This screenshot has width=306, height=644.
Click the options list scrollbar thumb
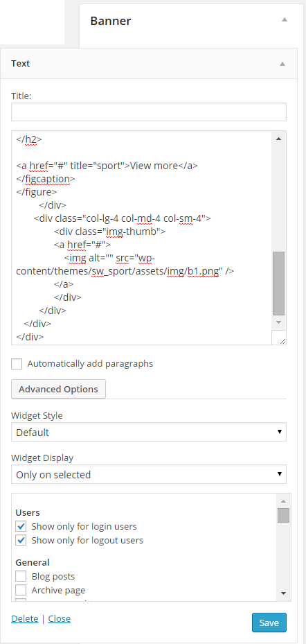coord(283,515)
